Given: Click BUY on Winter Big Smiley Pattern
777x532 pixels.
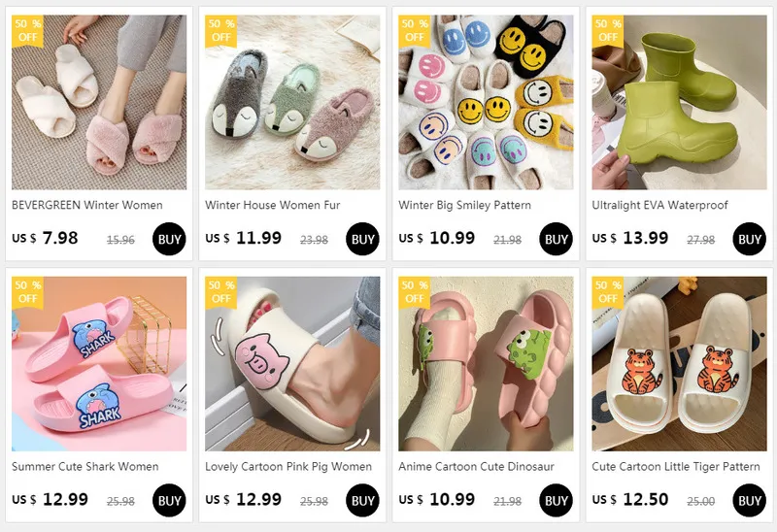Looking at the screenshot, I should pos(556,239).
